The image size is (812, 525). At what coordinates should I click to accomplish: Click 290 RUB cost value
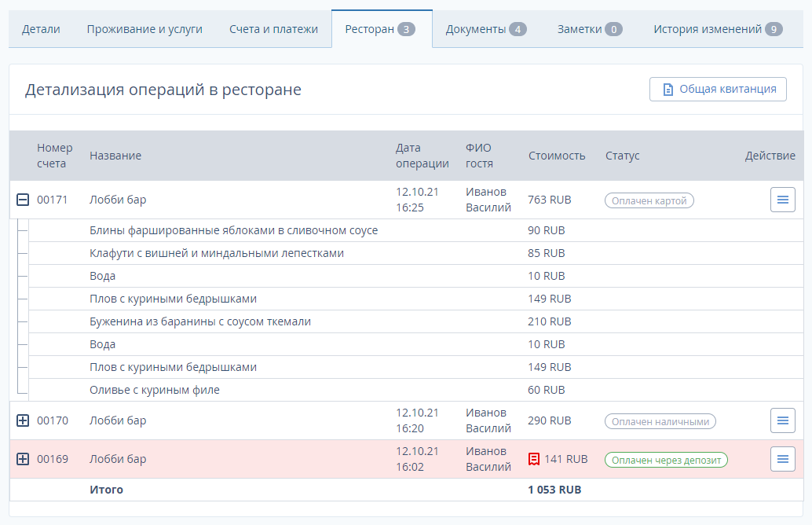(550, 420)
